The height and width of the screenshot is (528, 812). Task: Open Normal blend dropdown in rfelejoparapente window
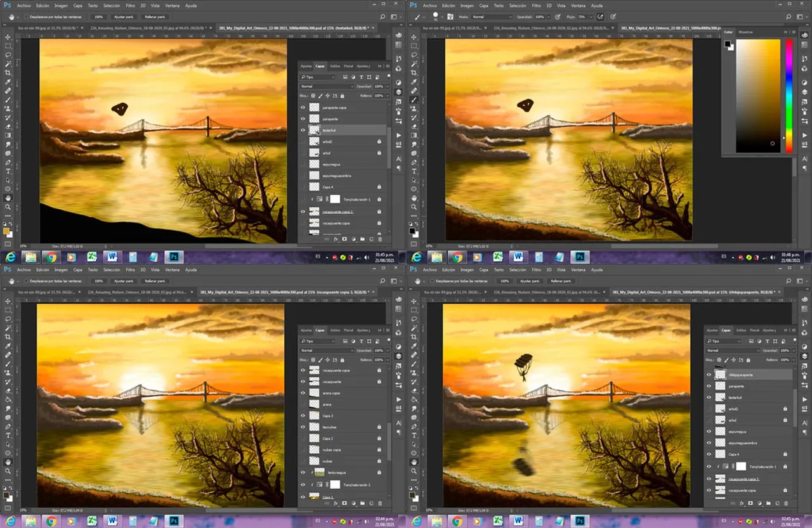733,351
